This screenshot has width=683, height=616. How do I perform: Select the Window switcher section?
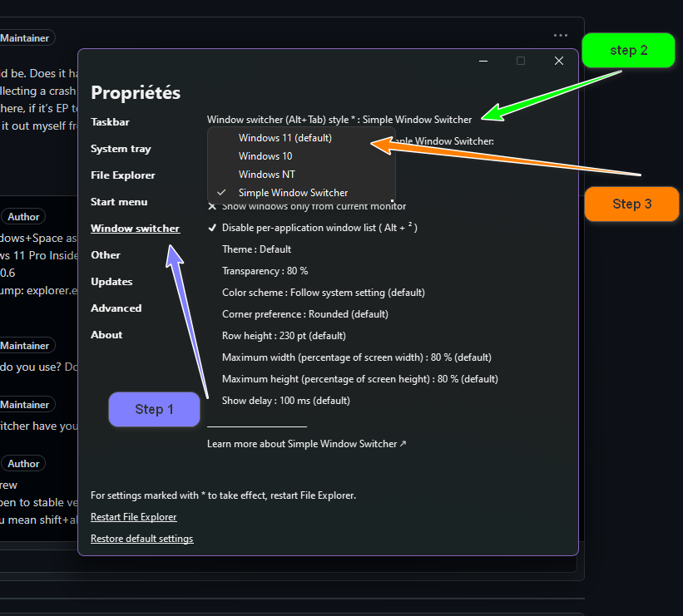(135, 229)
